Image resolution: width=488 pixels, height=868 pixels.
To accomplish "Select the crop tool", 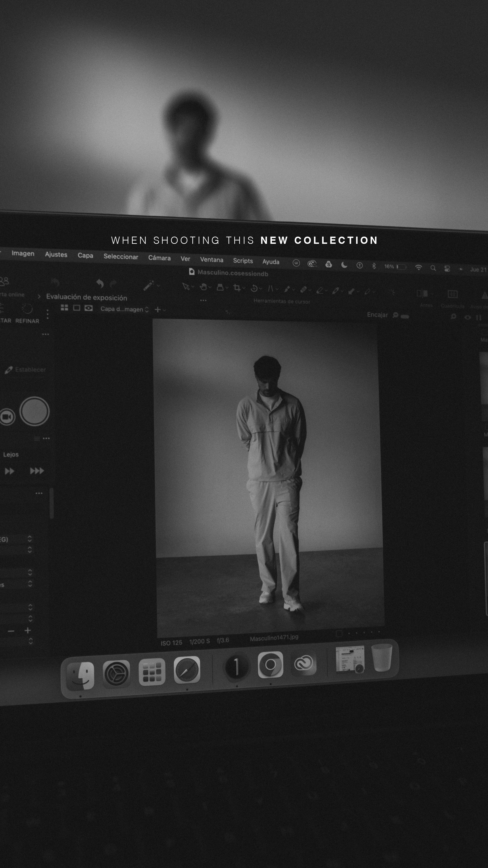I will [x=237, y=288].
